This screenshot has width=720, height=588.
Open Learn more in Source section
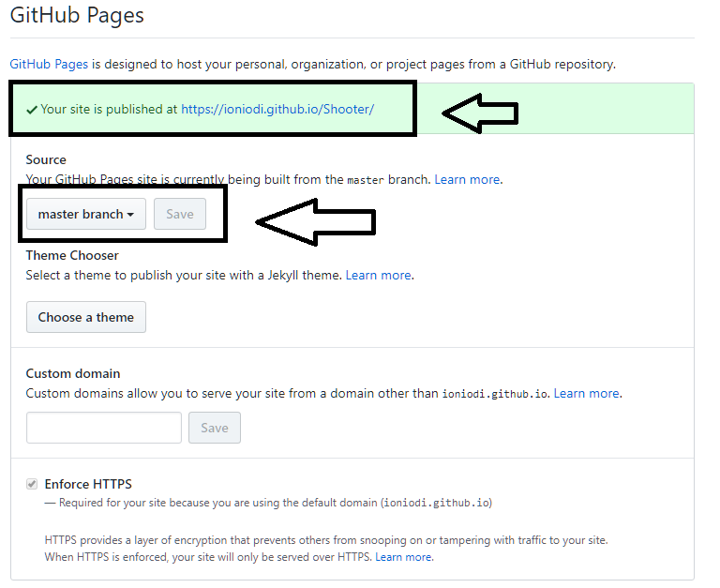pyautogui.click(x=467, y=180)
